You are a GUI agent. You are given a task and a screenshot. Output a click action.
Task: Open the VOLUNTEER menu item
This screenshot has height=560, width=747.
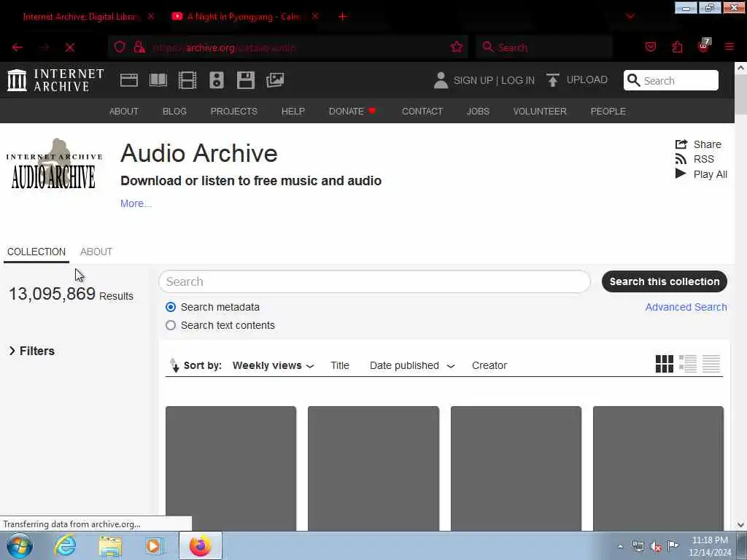coord(540,111)
